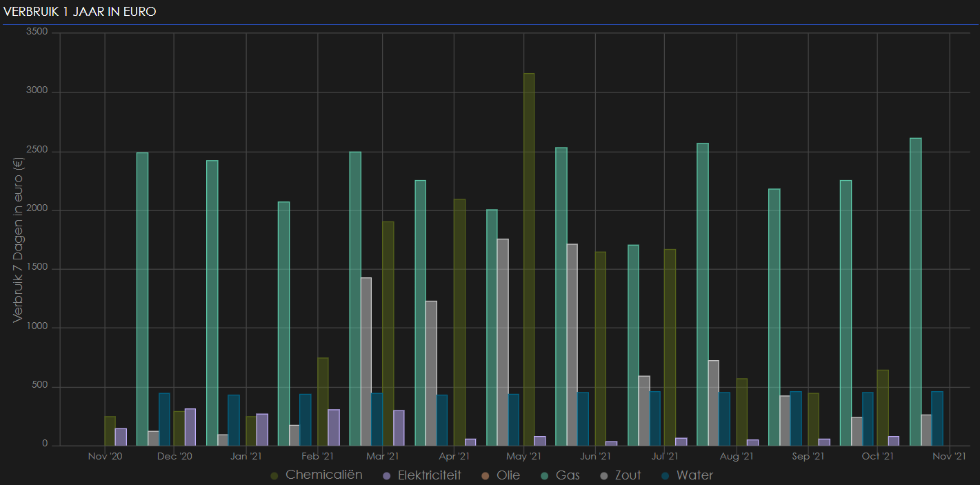Toggle the Chemicaliën series in the legend

click(x=323, y=475)
